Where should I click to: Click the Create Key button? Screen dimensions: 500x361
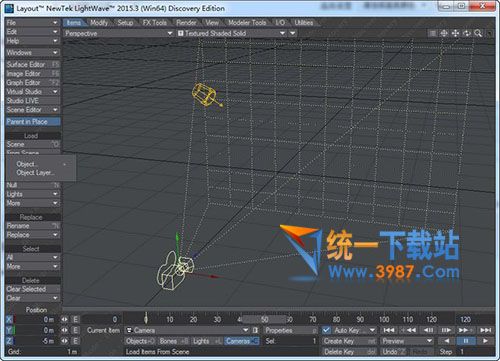tap(349, 341)
